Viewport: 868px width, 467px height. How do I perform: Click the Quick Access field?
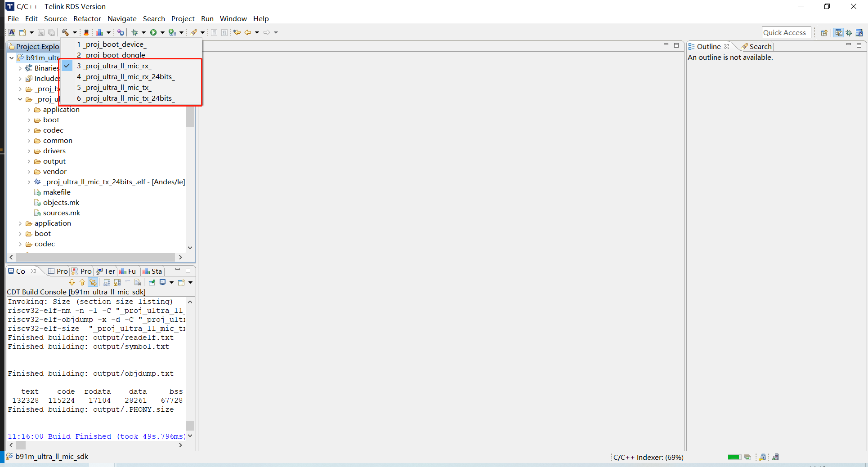pos(786,32)
